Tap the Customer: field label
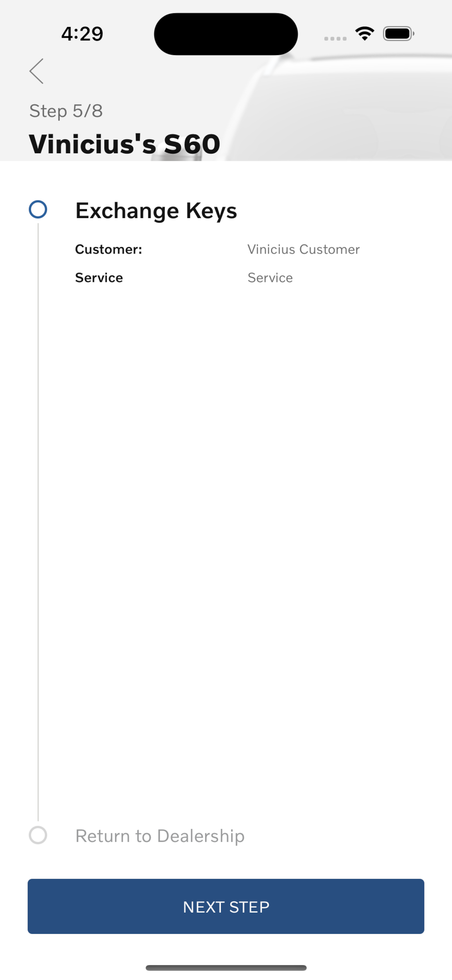This screenshot has width=452, height=980. (108, 249)
